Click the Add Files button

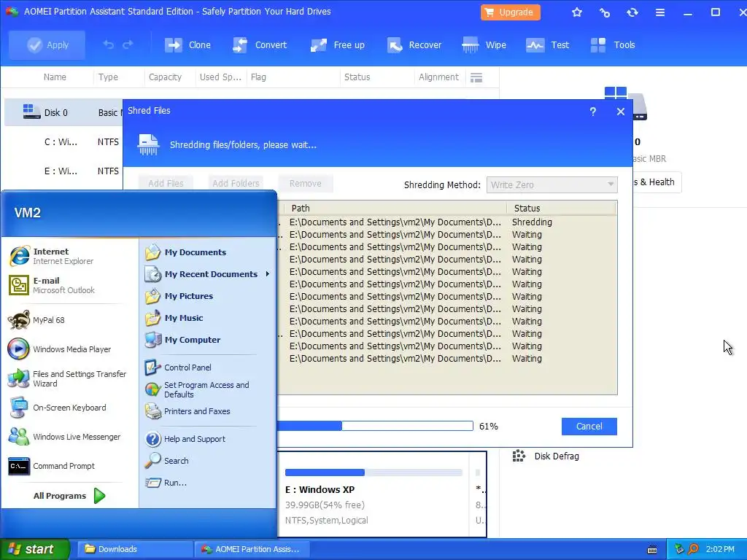166,183
